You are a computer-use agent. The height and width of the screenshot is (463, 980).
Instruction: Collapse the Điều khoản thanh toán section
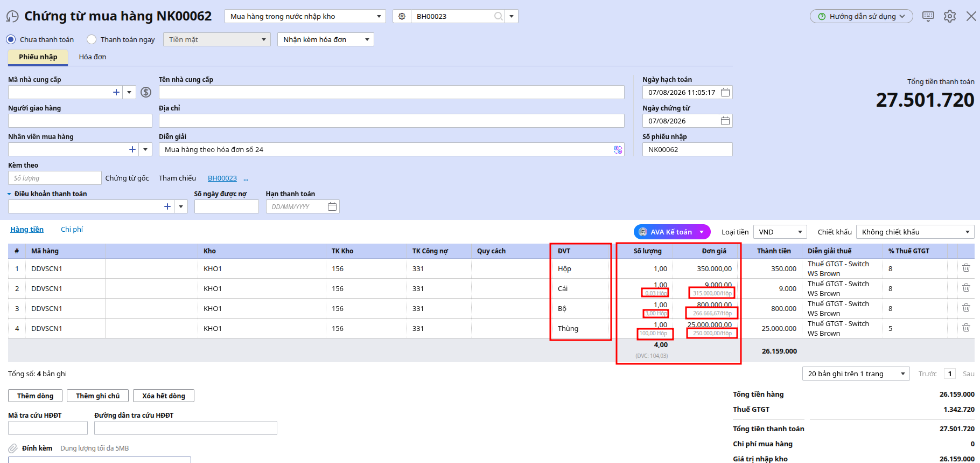[10, 194]
